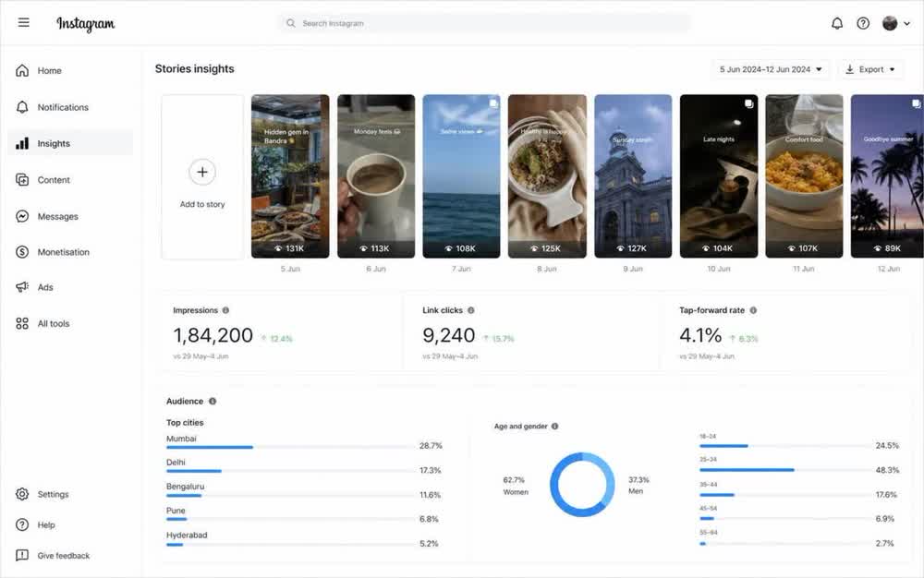924x578 pixels.
Task: Open the help question mark in header
Action: coord(863,23)
